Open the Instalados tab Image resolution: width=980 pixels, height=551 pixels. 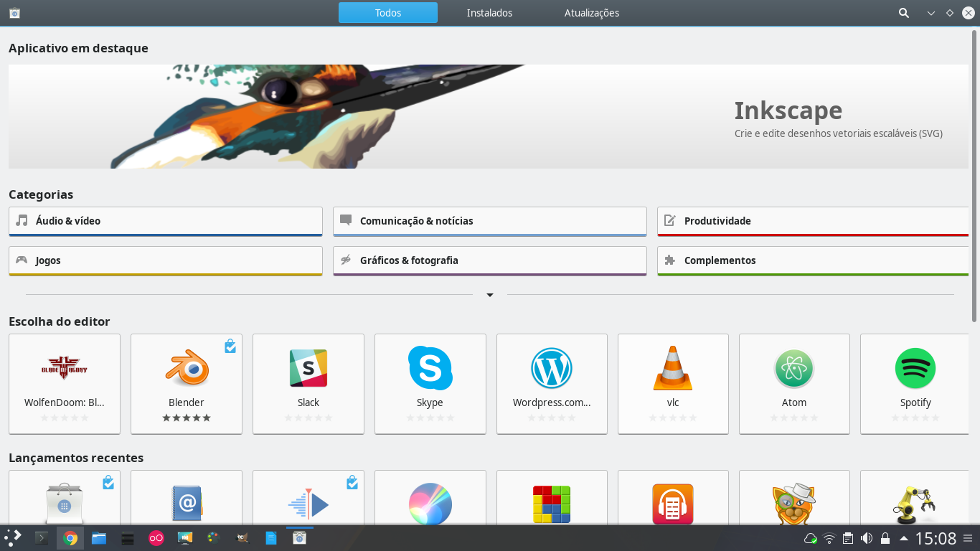coord(489,13)
